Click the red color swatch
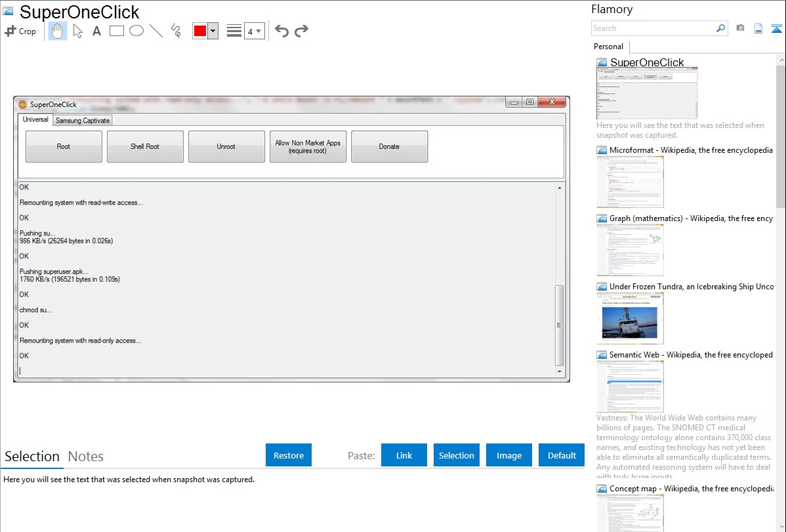 pyautogui.click(x=200, y=31)
